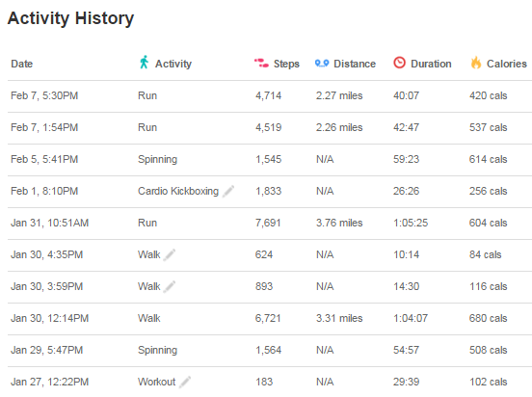Click the Duration column header label
Screen dimensions: 532x397
431,64
